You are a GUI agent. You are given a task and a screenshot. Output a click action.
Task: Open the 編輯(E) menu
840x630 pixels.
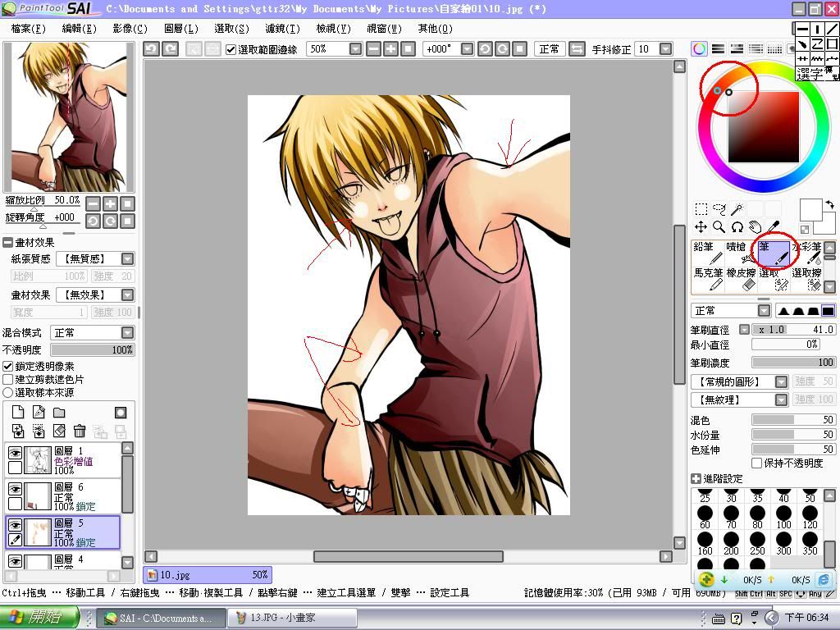coord(80,29)
